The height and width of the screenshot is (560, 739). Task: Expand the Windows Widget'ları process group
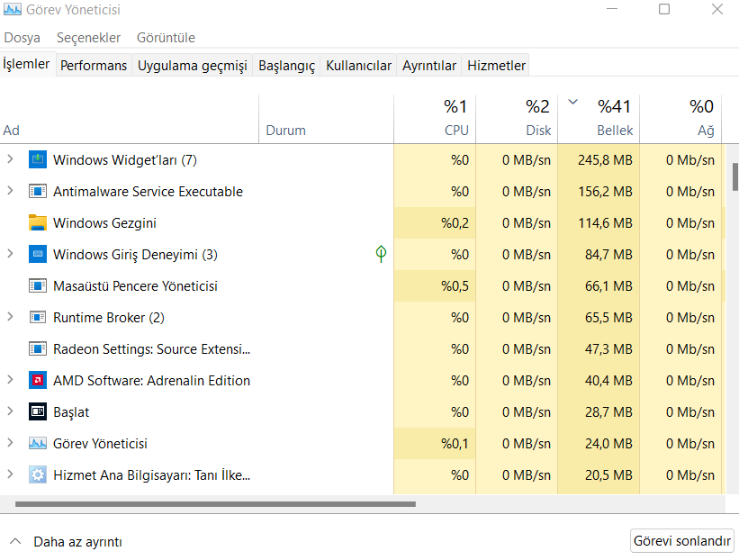(11, 160)
